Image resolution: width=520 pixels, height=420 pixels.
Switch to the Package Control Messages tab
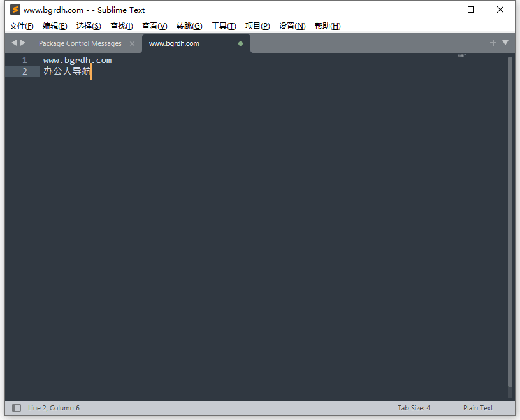80,43
